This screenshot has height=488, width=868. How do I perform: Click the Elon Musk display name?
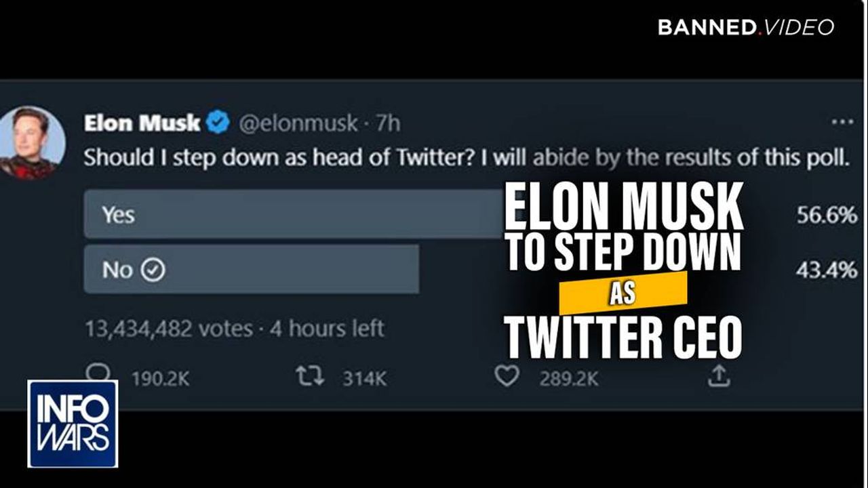click(142, 123)
